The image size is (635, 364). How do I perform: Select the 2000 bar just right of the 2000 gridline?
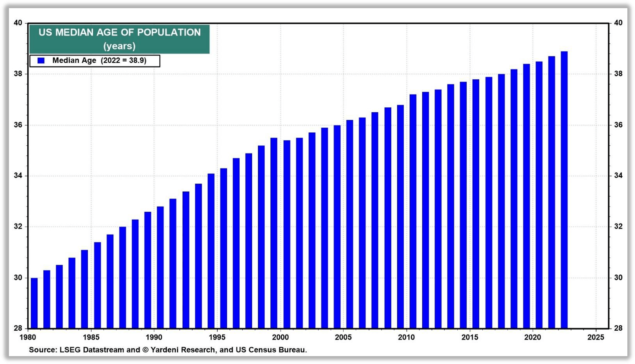point(287,234)
